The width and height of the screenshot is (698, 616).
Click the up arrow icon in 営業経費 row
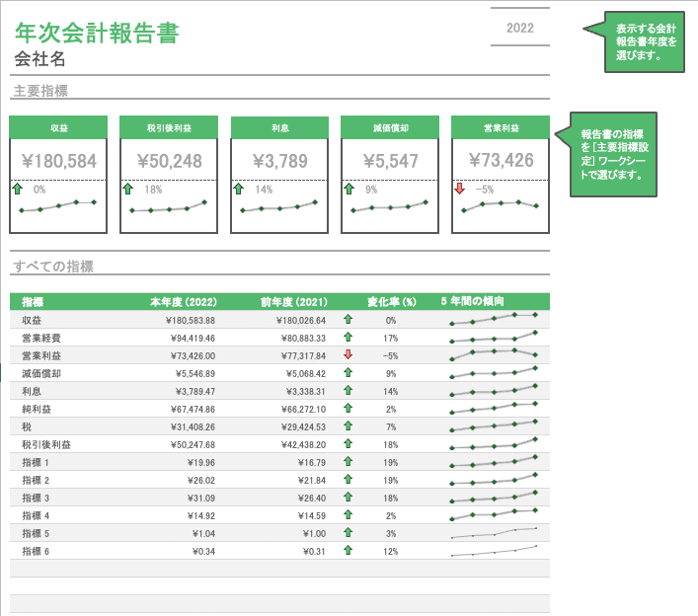[349, 337]
